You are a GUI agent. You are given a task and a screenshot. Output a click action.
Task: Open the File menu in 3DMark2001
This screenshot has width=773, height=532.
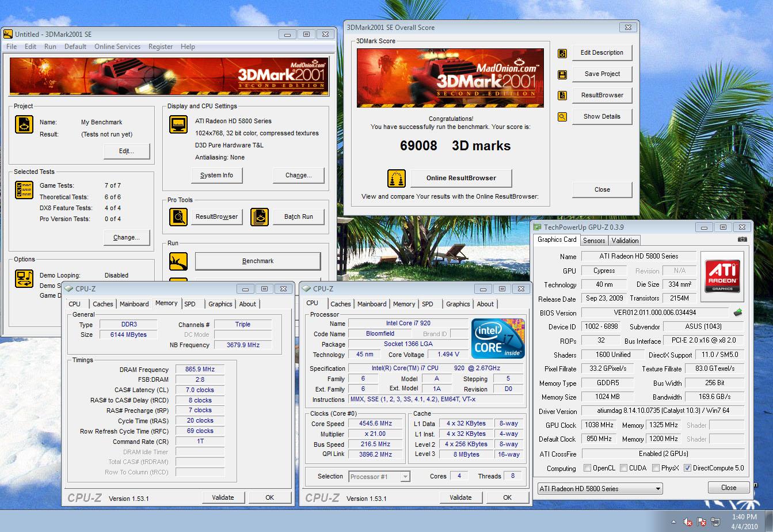point(12,47)
